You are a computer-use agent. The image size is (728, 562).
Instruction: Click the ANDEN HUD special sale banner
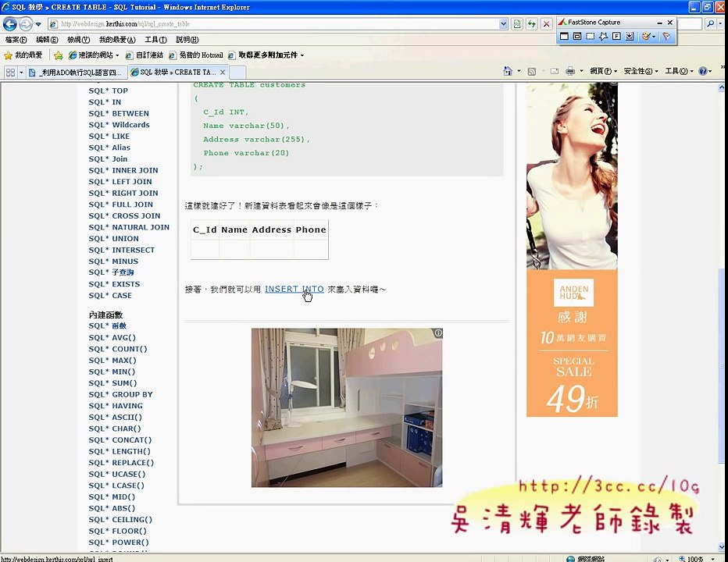572,343
